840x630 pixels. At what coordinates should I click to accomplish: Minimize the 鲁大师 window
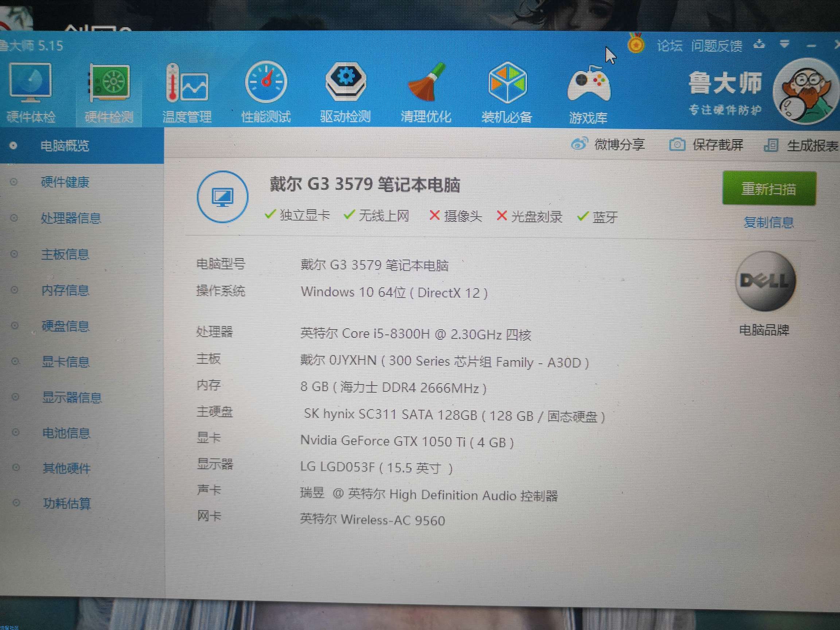pyautogui.click(x=812, y=46)
